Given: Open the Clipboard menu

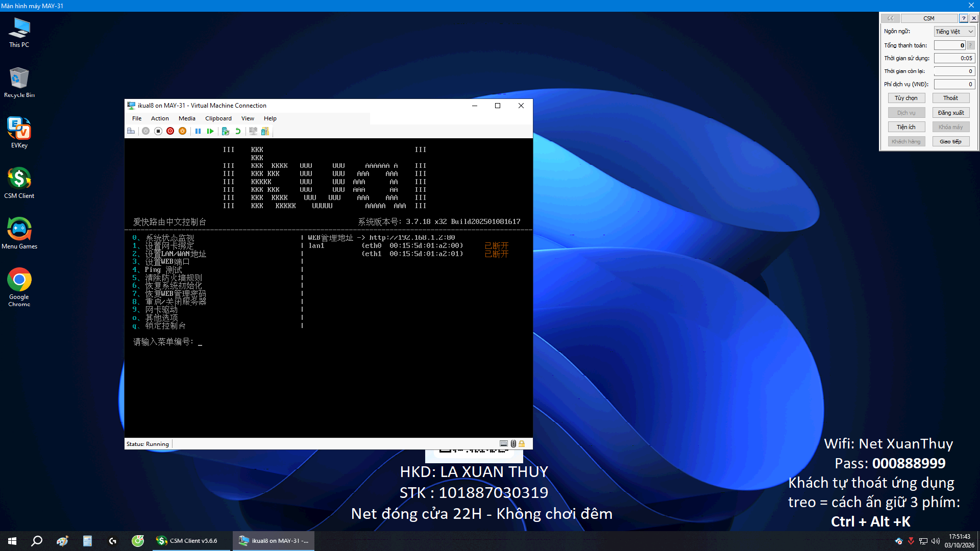Looking at the screenshot, I should click(x=218, y=118).
